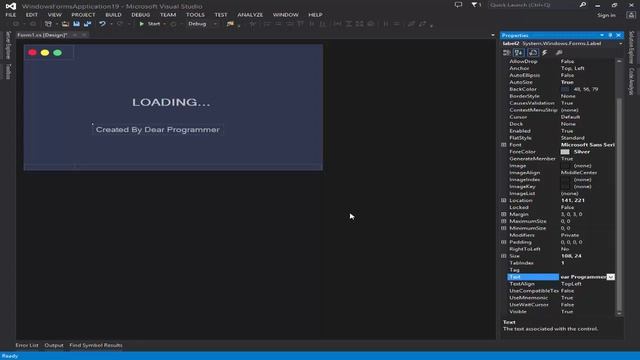This screenshot has height=360, width=640.
Task: Open the Solution Explorer side tab
Action: 631,48
